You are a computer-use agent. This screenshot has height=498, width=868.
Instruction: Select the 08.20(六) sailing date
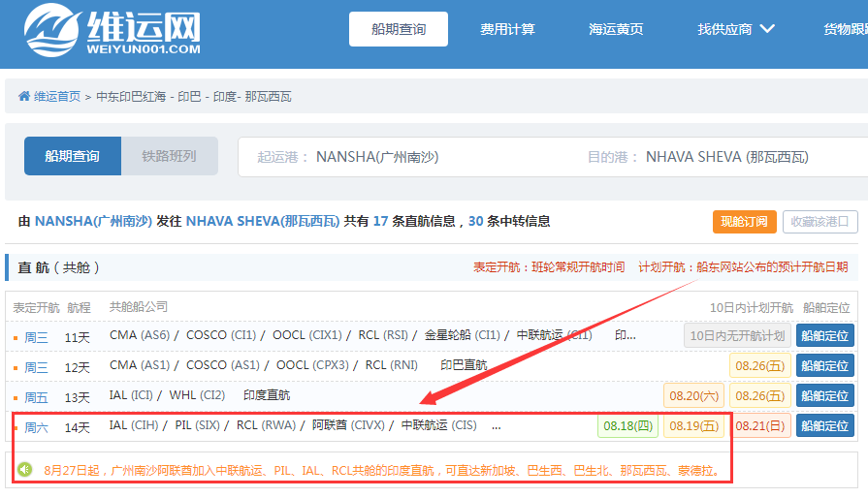(x=693, y=395)
